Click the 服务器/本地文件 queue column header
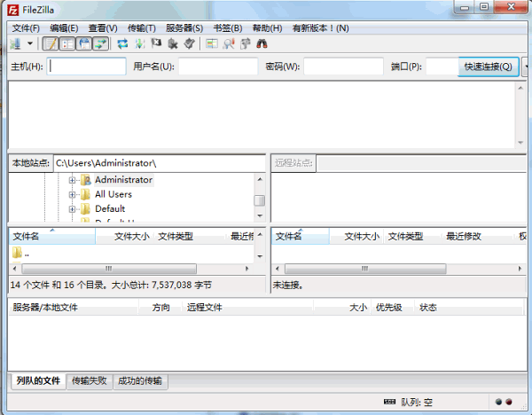The image size is (532, 415). [74, 308]
